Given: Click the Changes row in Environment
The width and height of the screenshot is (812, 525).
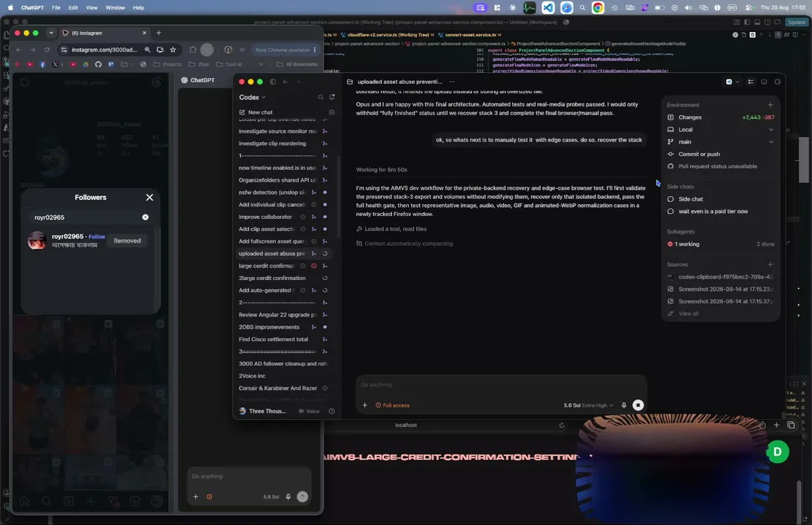Looking at the screenshot, I should (x=720, y=117).
